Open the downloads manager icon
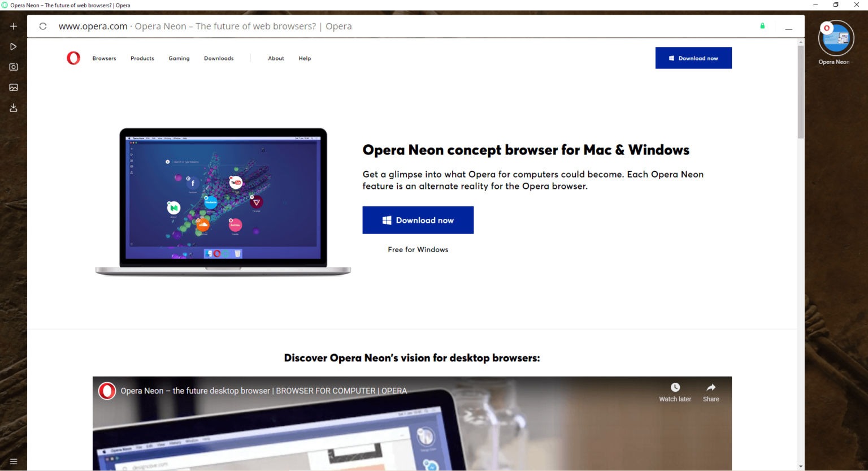868x471 pixels. click(13, 107)
